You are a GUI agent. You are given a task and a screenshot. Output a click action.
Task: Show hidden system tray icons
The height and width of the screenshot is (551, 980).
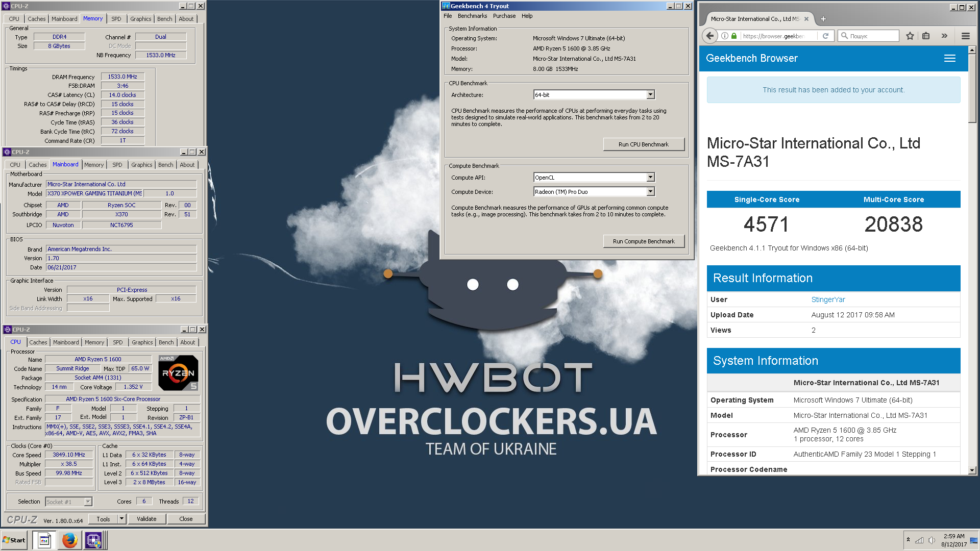tap(908, 540)
